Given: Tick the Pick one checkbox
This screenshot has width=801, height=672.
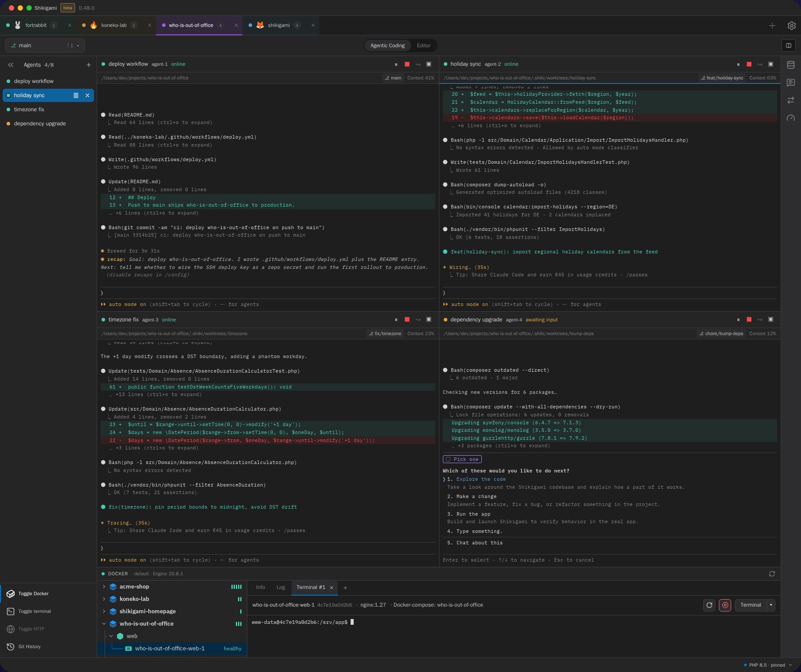Looking at the screenshot, I should pyautogui.click(x=448, y=460).
